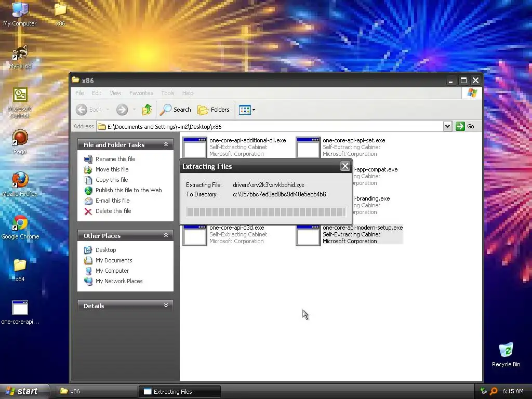Screen dimensions: 532x399
Task: Click Delete this file
Action: (108, 211)
